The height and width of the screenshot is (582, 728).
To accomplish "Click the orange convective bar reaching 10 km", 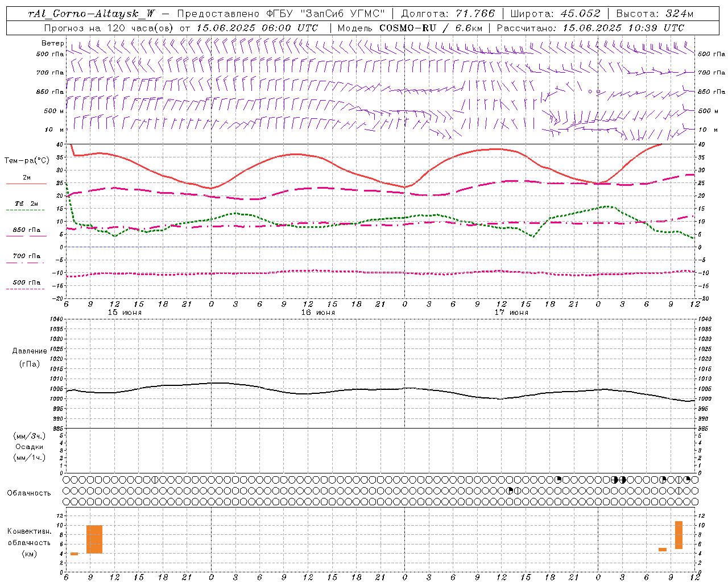I will click(94, 539).
